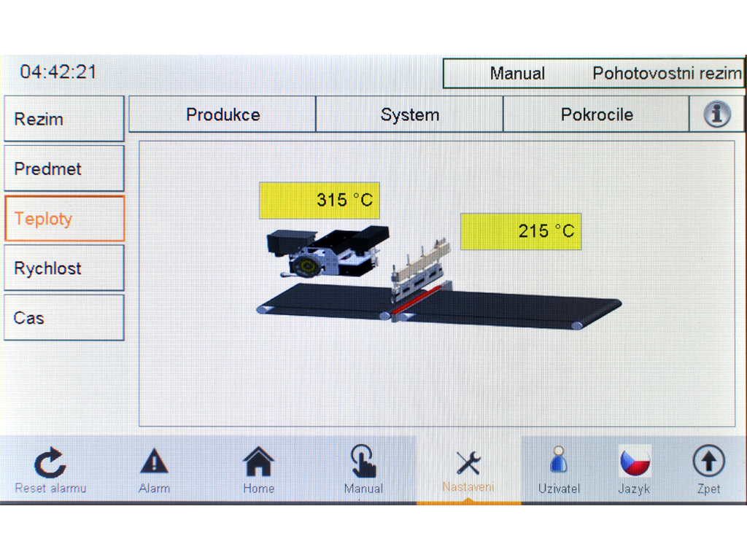Select Rezim in the left sidebar
The height and width of the screenshot is (560, 747).
(64, 119)
